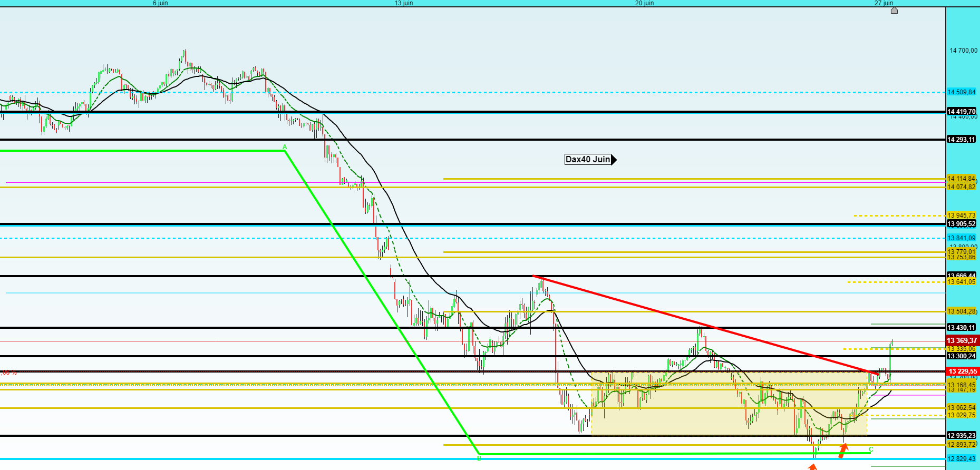Viewport: 980px width, 470px height.
Task: Select the 13 504,28 yellow level label
Action: click(x=962, y=311)
